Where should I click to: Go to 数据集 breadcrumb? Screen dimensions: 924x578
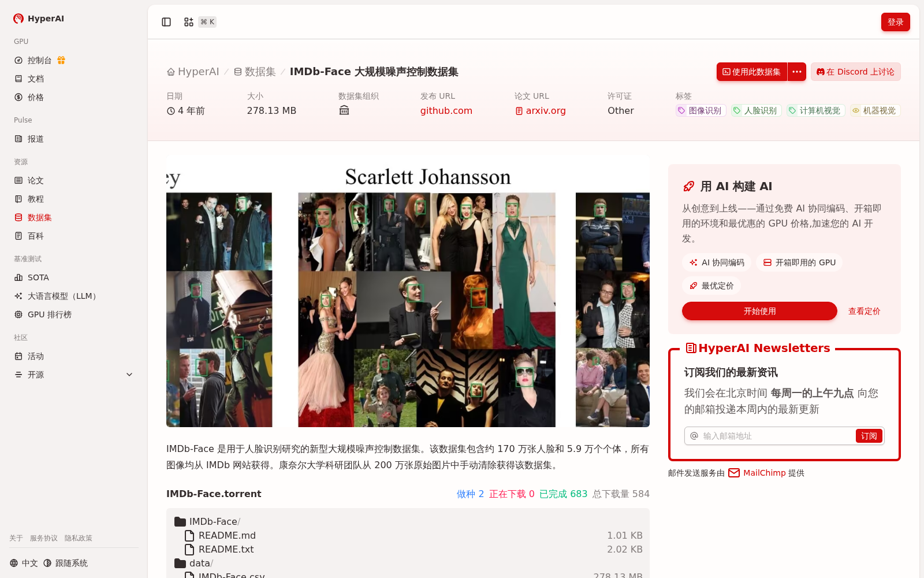point(255,72)
